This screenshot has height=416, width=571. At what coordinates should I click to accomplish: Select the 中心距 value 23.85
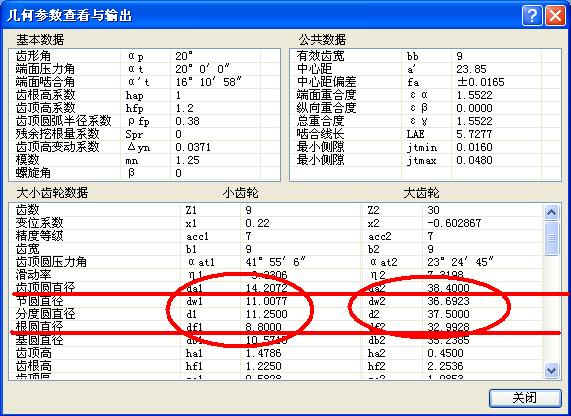coord(472,69)
